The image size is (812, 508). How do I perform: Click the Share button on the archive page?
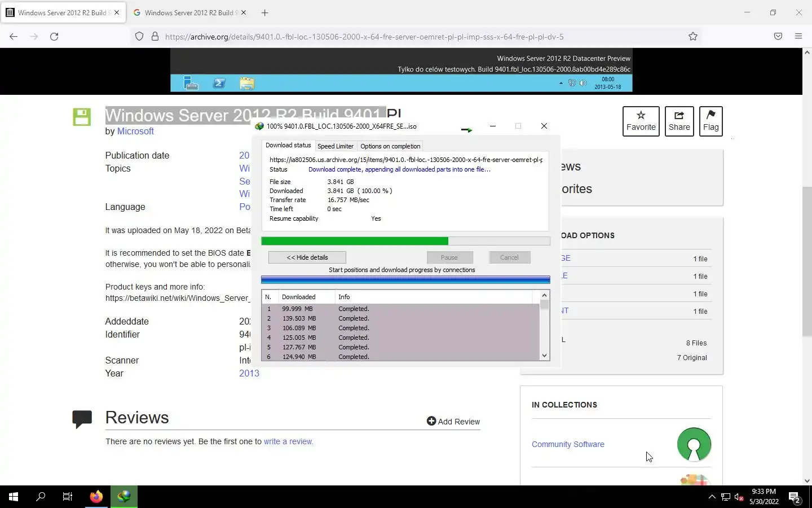click(x=679, y=121)
